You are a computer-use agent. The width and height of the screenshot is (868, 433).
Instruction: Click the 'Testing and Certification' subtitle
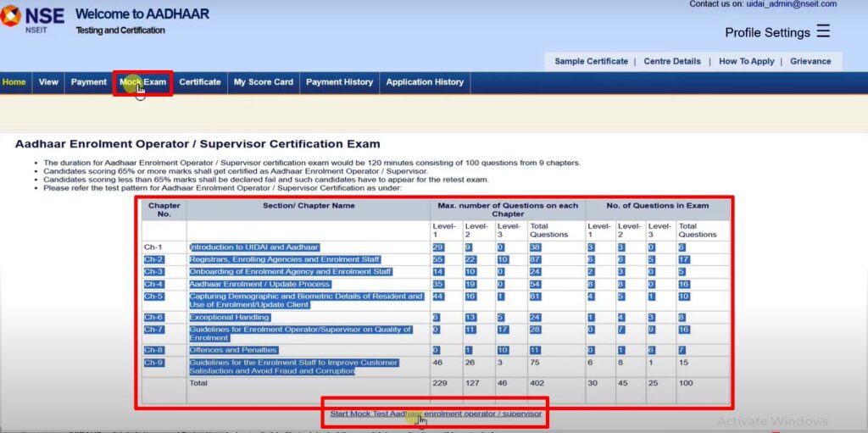click(120, 31)
